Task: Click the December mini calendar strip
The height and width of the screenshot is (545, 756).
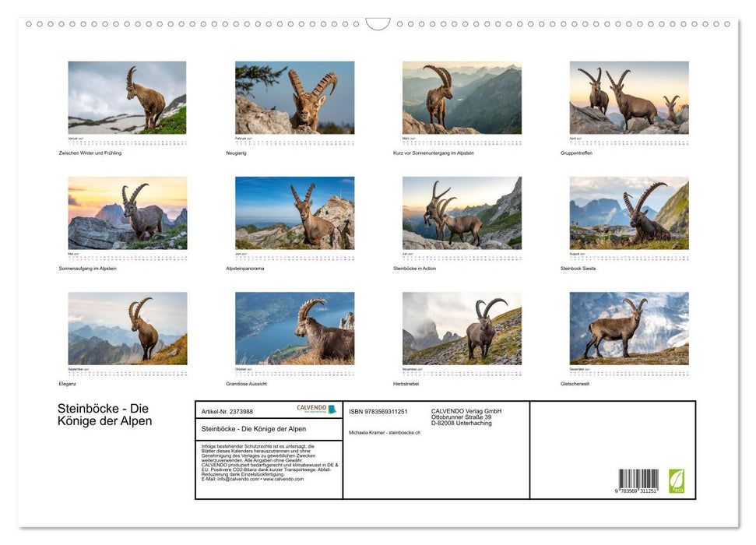Action: [x=629, y=372]
